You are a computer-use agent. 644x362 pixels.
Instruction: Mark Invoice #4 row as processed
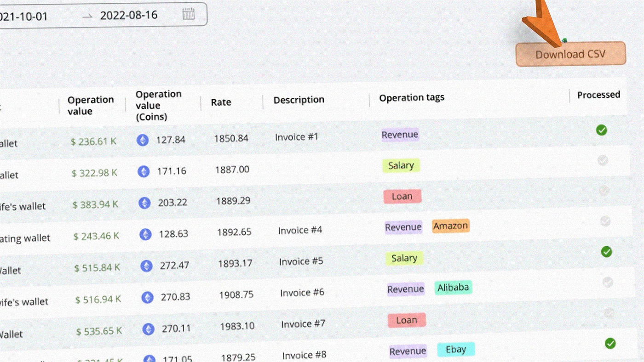(x=605, y=222)
